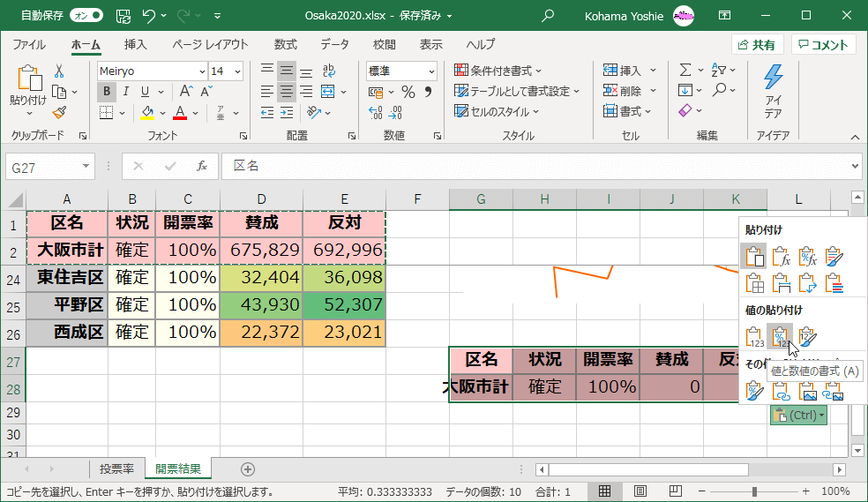This screenshot has width=868, height=502.
Task: Click the Format Painter brush icon
Action: coord(59,112)
